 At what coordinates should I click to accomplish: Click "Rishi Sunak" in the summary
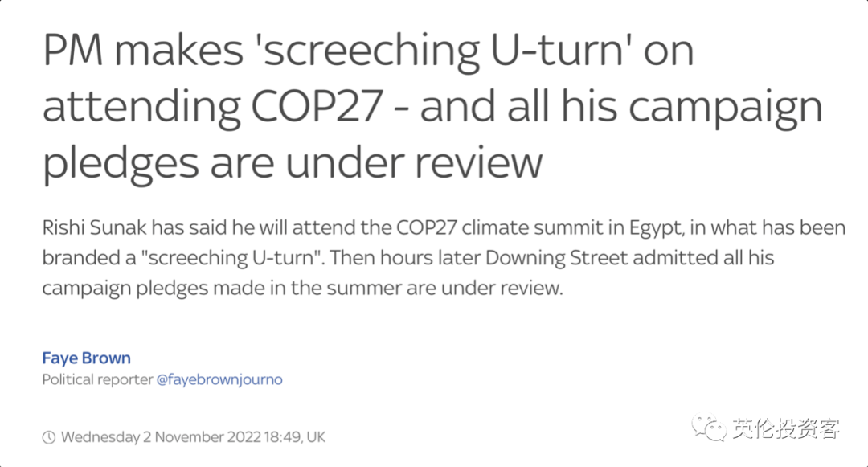[95, 228]
